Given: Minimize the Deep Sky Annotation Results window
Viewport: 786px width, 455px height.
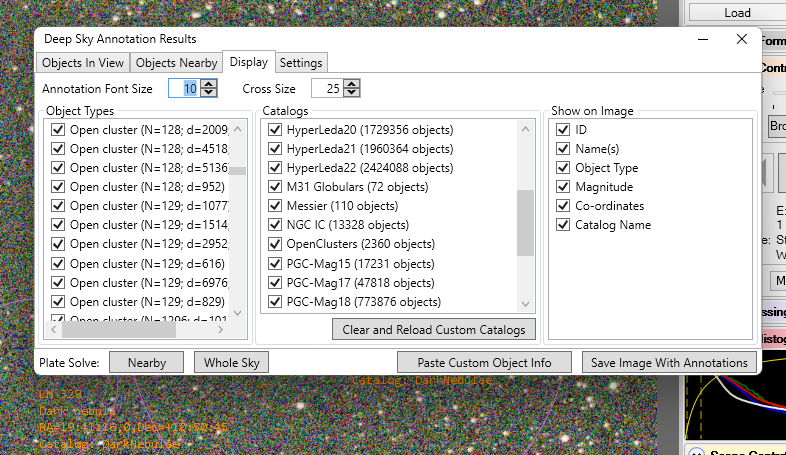Looking at the screenshot, I should [x=703, y=39].
